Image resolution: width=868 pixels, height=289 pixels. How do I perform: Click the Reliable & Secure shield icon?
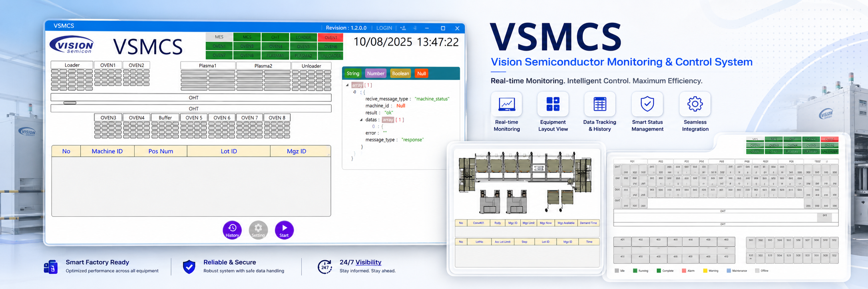pos(189,267)
